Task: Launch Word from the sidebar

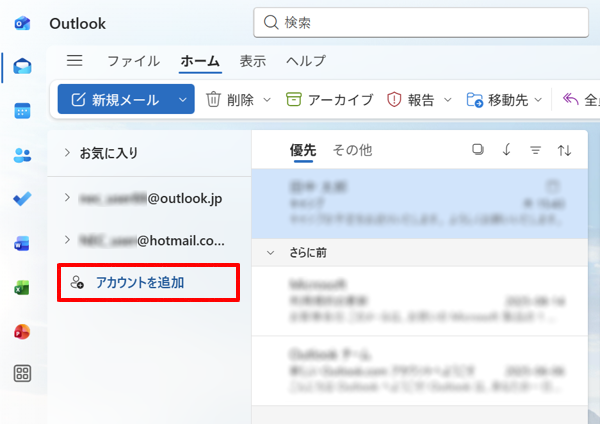Action: coord(22,243)
